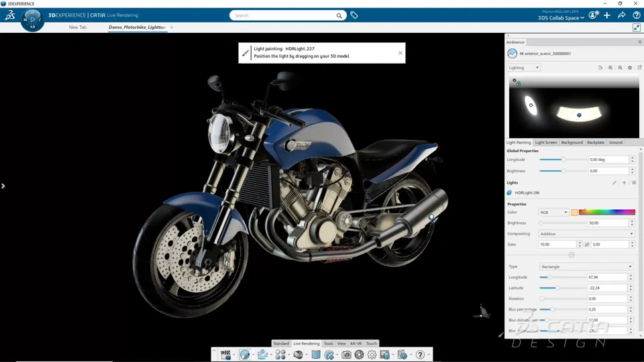
Task: Open the settings gear in bottom toolbar
Action: coord(372,355)
